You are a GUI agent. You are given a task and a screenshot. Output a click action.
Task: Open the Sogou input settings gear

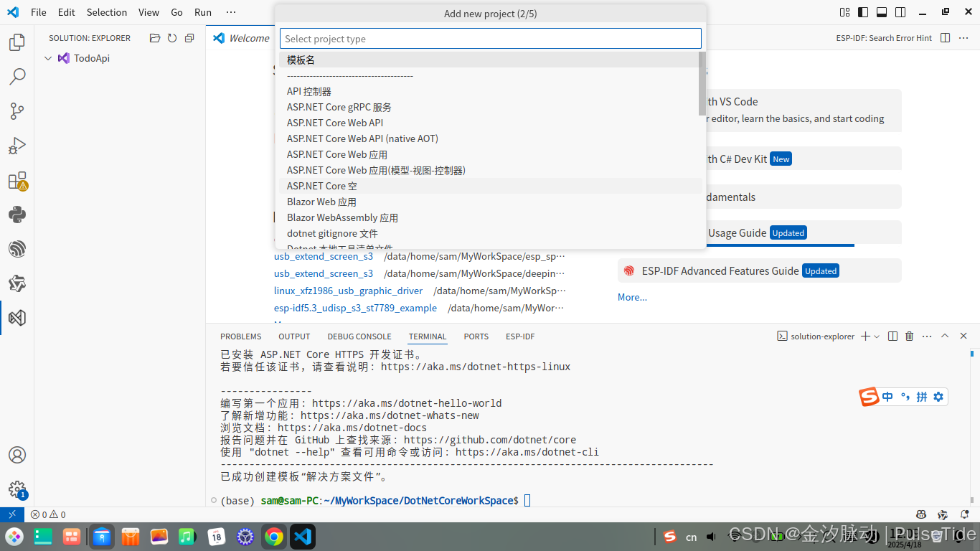938,397
